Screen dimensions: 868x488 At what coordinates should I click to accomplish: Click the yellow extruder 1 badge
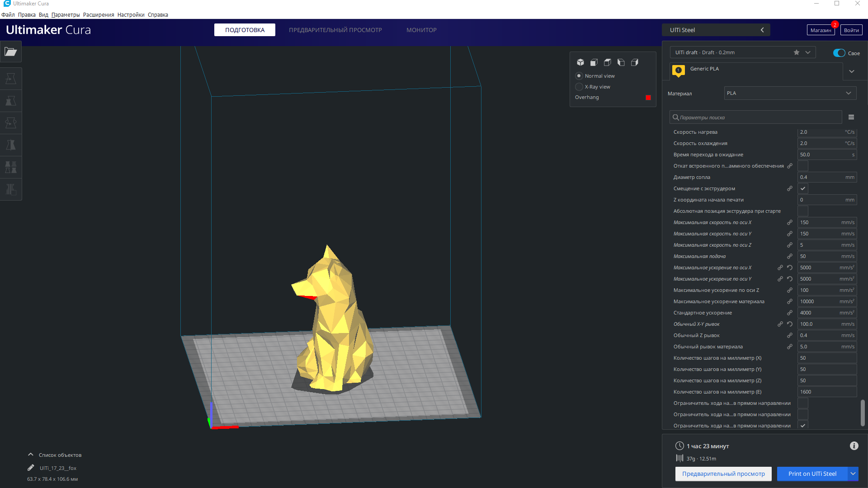[x=678, y=70]
